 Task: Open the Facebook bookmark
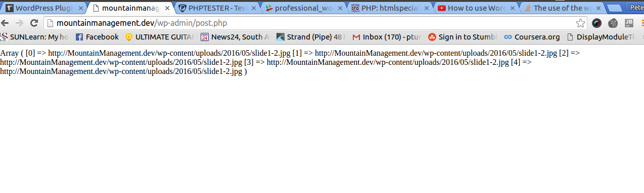tap(97, 37)
